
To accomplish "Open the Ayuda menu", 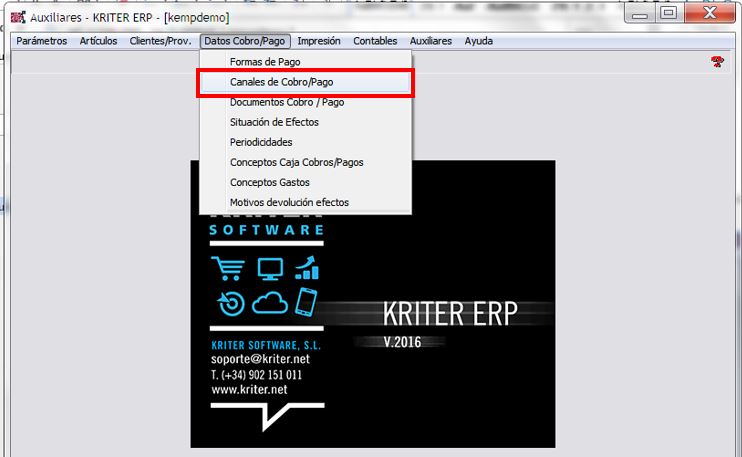I will (478, 41).
